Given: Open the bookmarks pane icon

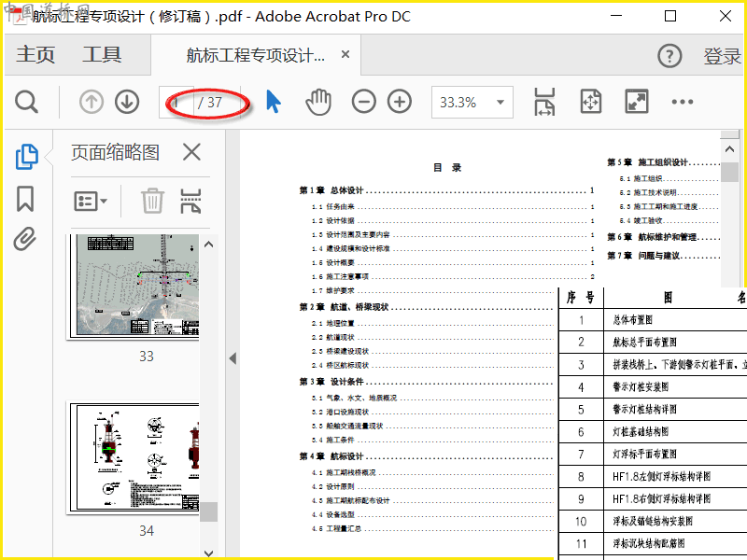Looking at the screenshot, I should coord(25,199).
